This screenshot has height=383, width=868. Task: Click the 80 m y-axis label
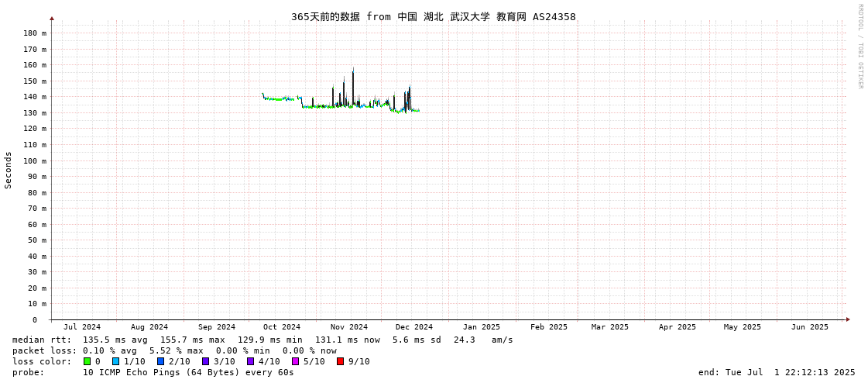coord(37,193)
